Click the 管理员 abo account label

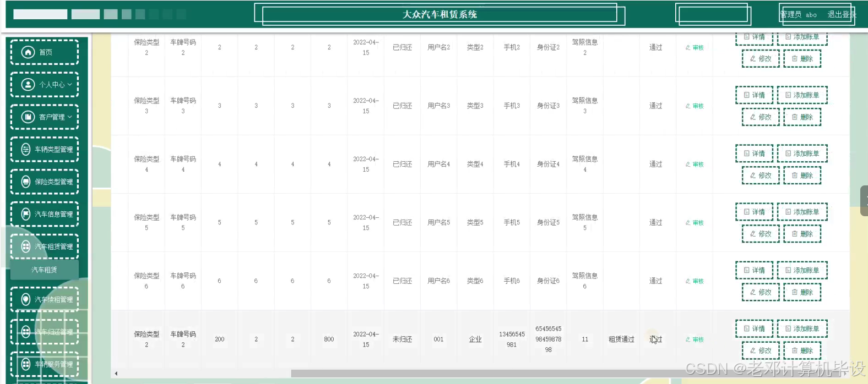coord(798,15)
